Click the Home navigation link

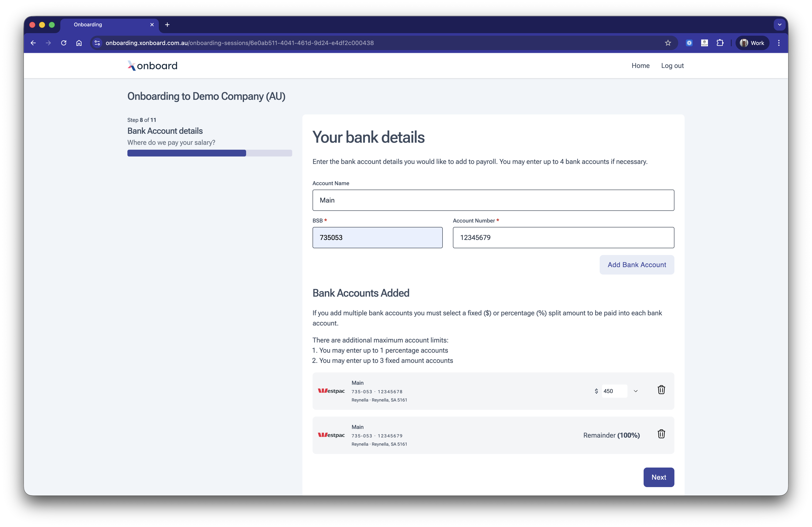click(x=640, y=65)
